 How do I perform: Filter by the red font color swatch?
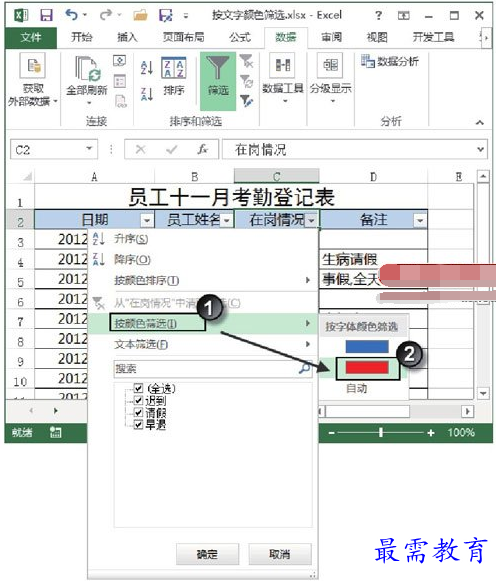[x=367, y=367]
